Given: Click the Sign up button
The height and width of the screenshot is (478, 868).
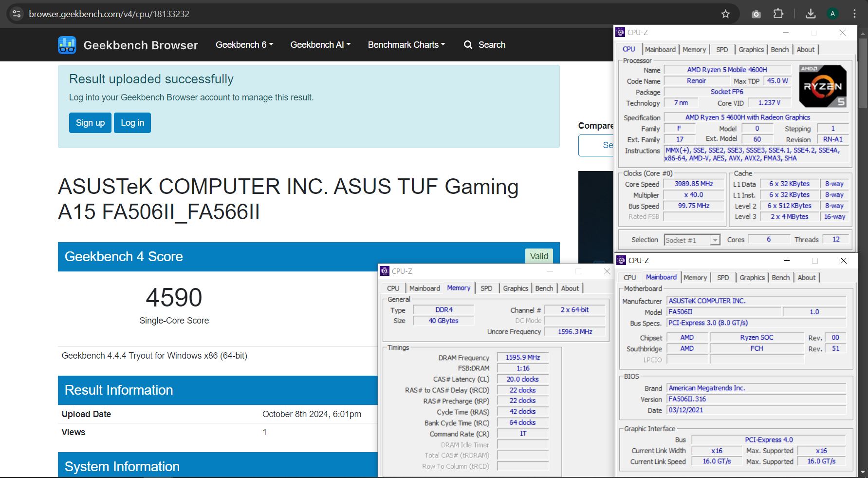Looking at the screenshot, I should click(x=90, y=123).
